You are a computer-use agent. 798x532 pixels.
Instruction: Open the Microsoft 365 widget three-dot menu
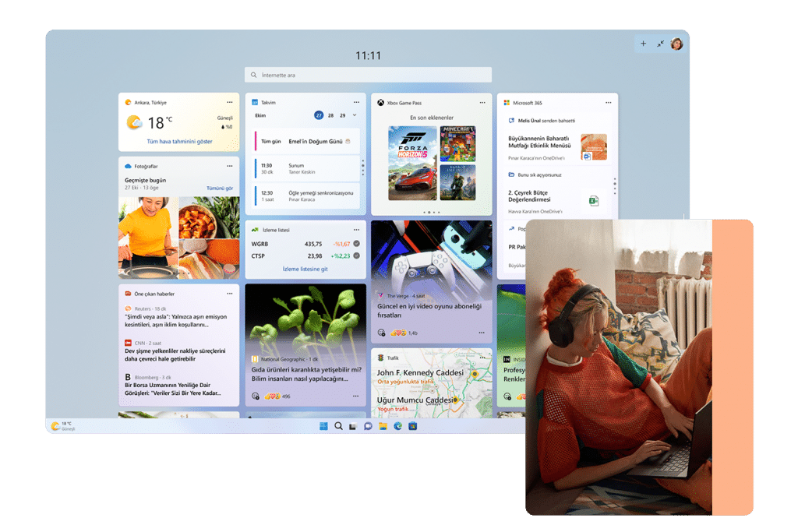[x=609, y=102]
